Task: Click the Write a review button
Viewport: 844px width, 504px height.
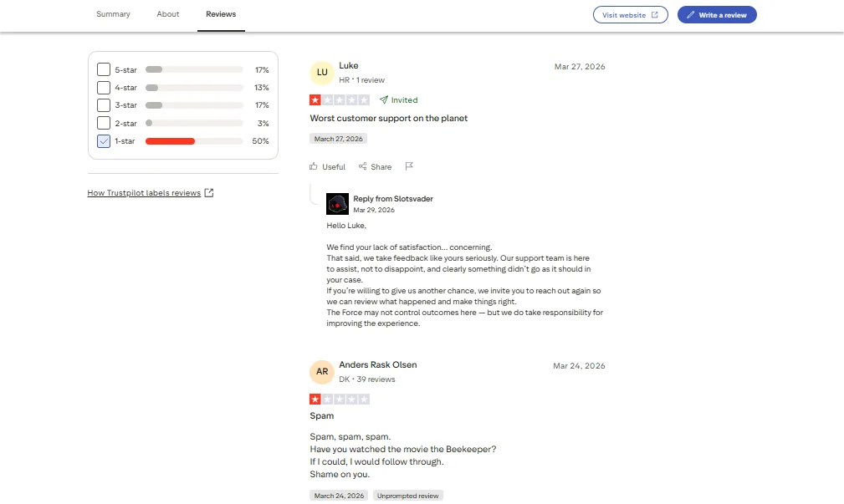Action: point(717,14)
